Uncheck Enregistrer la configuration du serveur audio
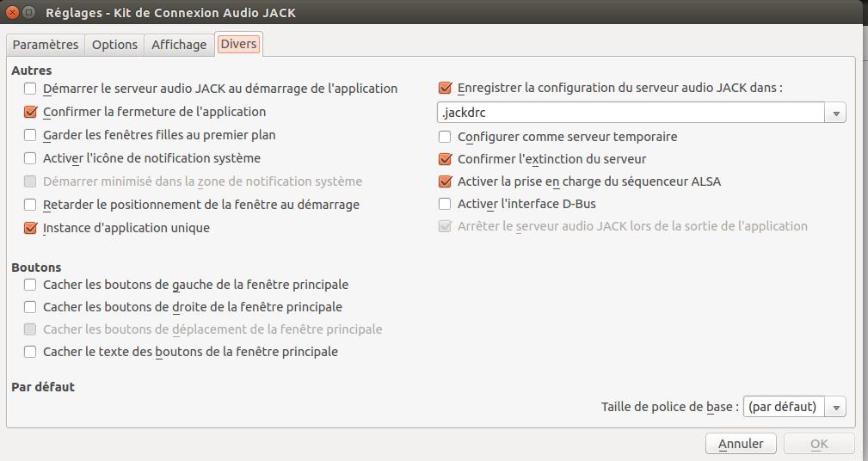 coord(446,88)
